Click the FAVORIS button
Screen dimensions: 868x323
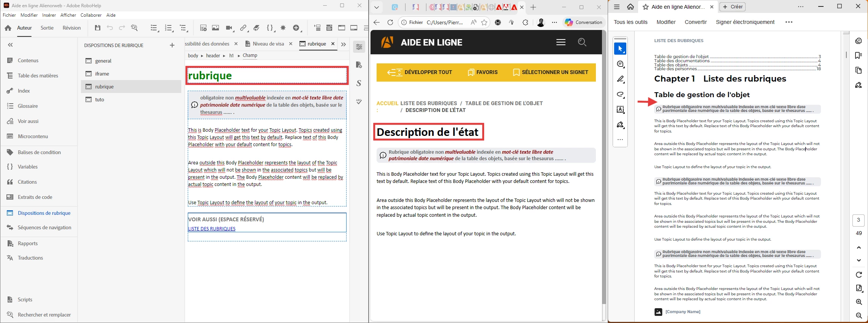[x=483, y=72]
